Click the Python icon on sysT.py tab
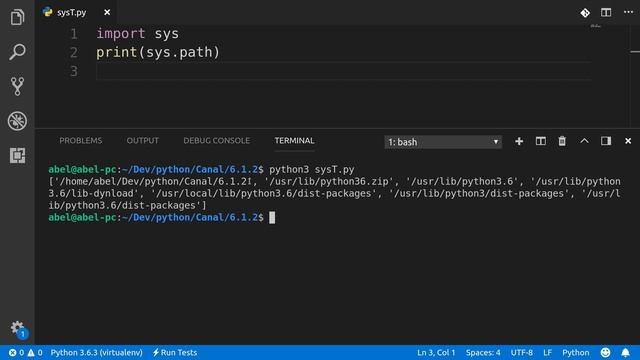This screenshot has height=360, width=640. point(48,12)
